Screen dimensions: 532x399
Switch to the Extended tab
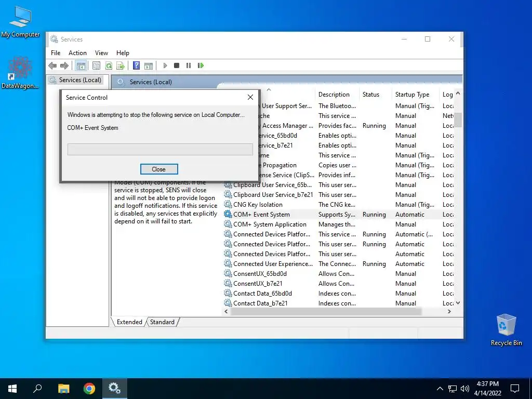coord(129,322)
